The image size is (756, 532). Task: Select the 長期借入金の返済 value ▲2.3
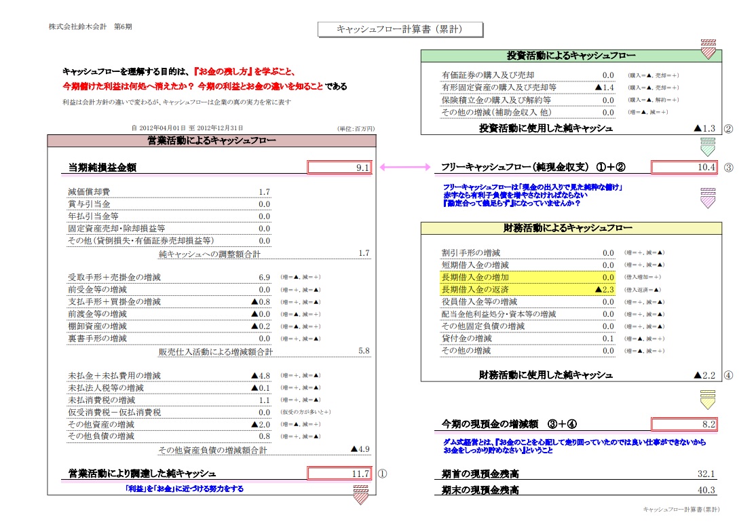(605, 290)
